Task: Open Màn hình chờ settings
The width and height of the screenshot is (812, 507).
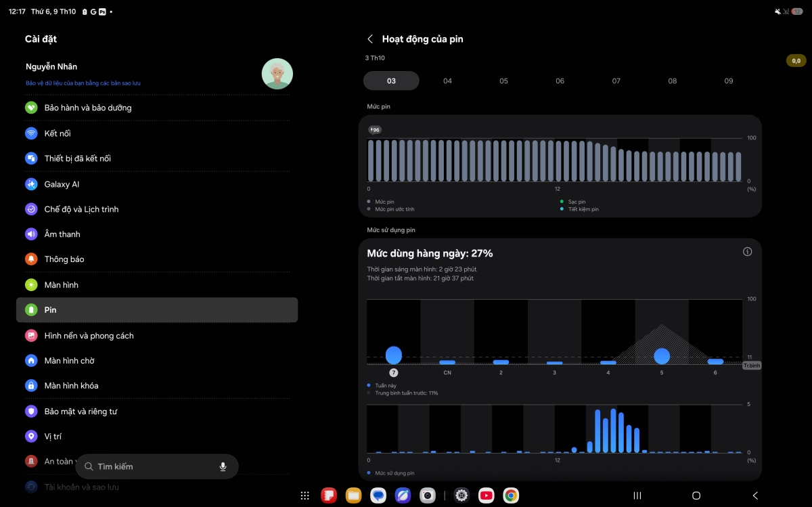Action: click(x=157, y=361)
